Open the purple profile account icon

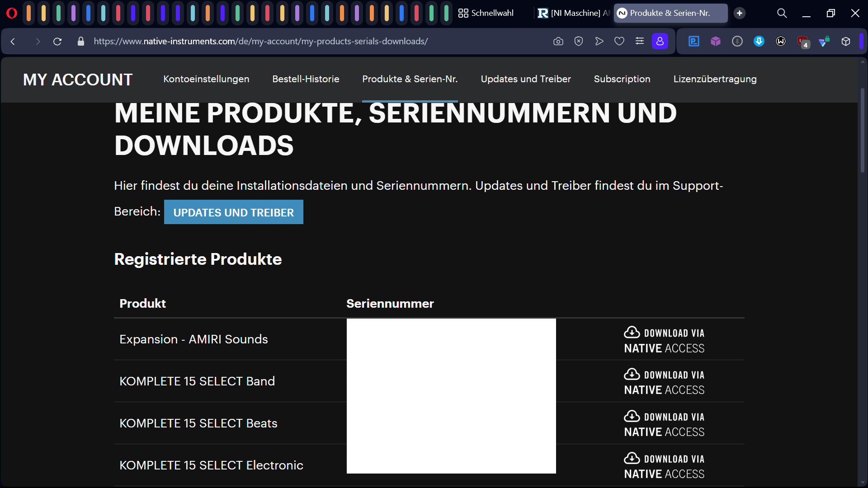point(660,42)
